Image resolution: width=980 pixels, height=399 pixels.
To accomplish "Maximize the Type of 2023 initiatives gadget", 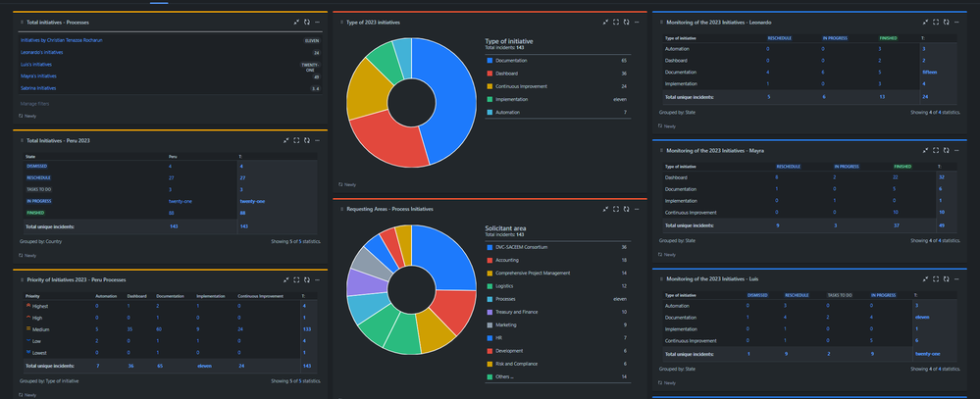I will 616,22.
